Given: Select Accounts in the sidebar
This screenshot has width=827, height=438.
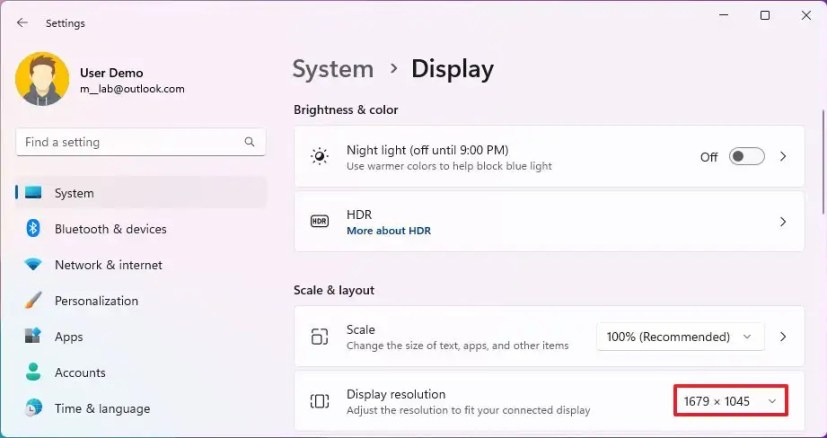Looking at the screenshot, I should coord(141,373).
